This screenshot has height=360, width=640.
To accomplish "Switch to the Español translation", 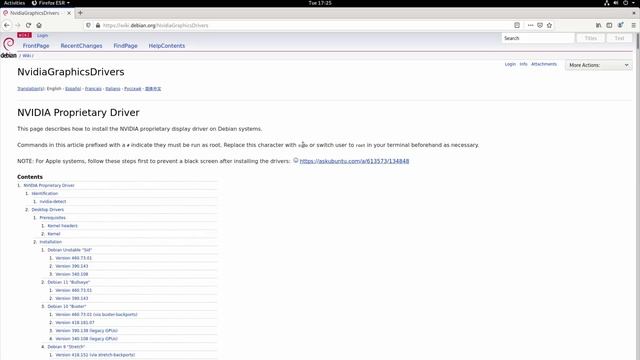I will [x=73, y=89].
